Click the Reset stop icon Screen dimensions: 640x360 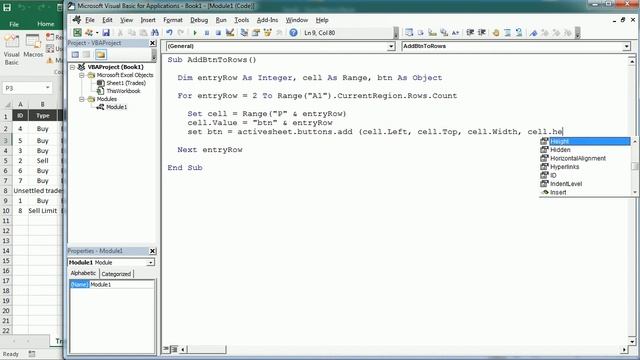pyautogui.click(x=218, y=33)
